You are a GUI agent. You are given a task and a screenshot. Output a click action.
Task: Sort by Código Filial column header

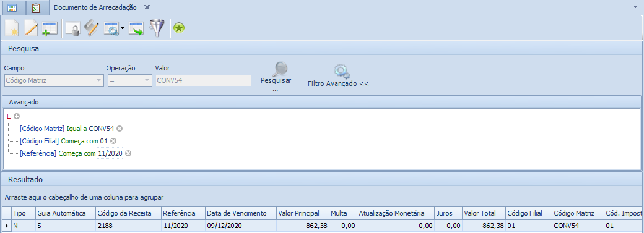[x=529, y=213]
